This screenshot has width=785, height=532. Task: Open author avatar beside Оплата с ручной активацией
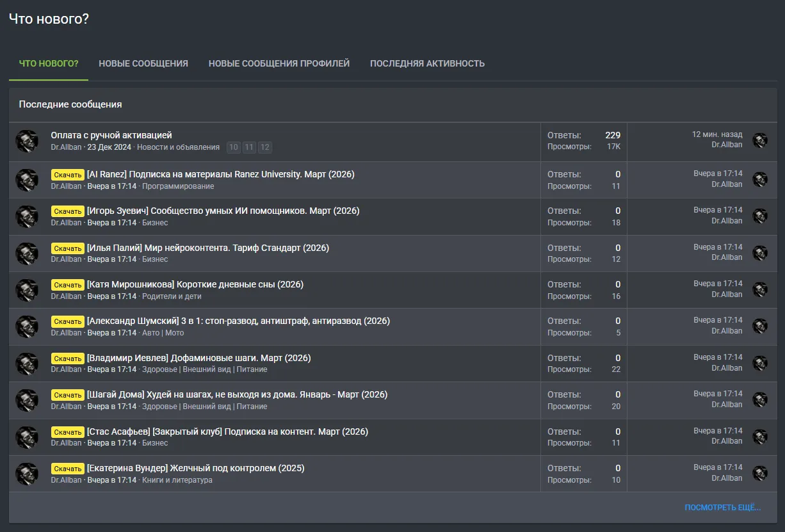pyautogui.click(x=27, y=141)
